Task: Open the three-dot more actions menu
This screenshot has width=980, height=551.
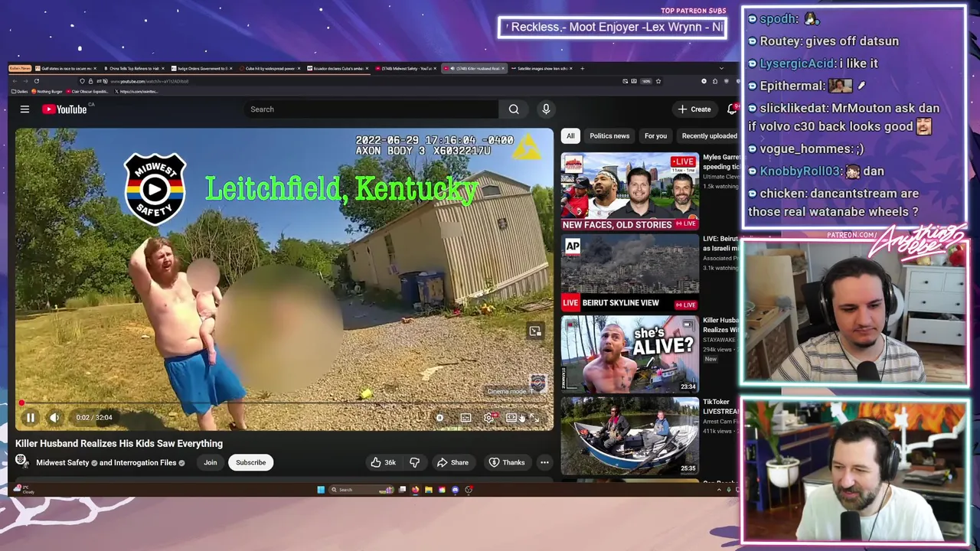Action: (544, 462)
